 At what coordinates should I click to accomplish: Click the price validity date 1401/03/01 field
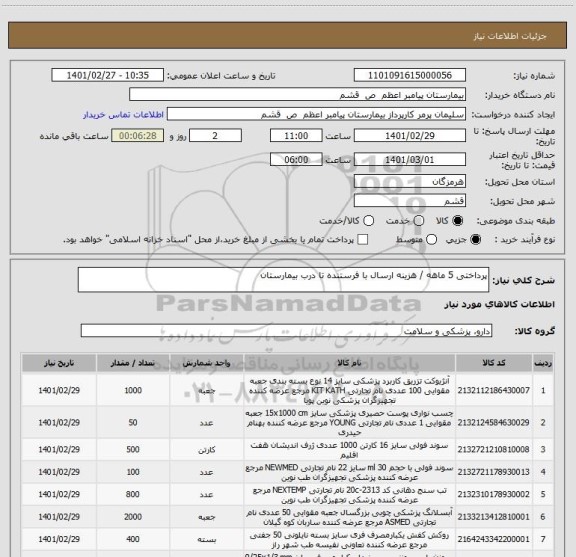410,159
